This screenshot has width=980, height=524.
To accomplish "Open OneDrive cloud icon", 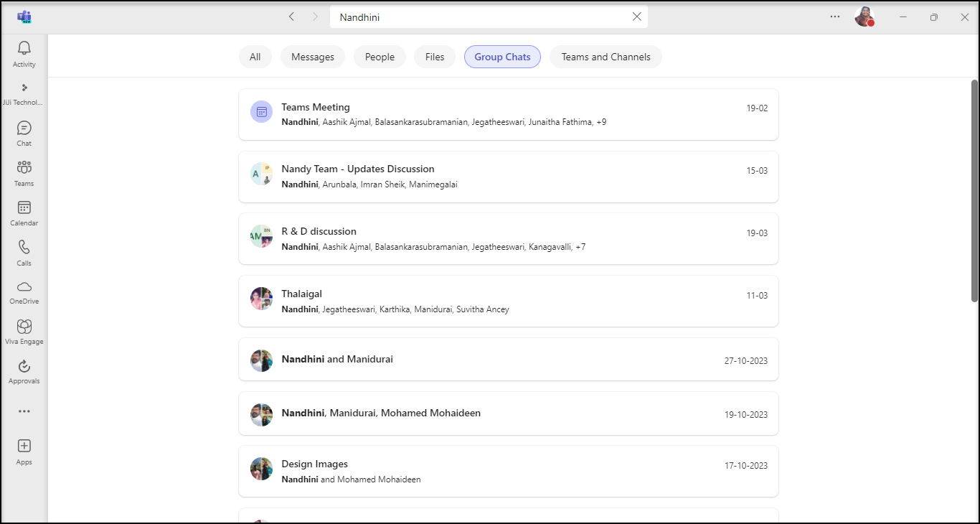I will (24, 287).
